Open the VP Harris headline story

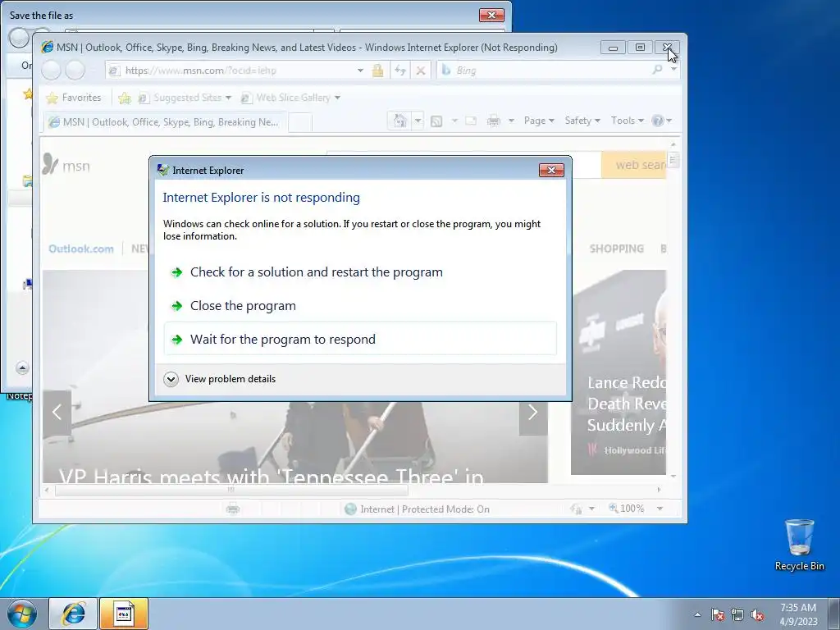click(x=271, y=476)
